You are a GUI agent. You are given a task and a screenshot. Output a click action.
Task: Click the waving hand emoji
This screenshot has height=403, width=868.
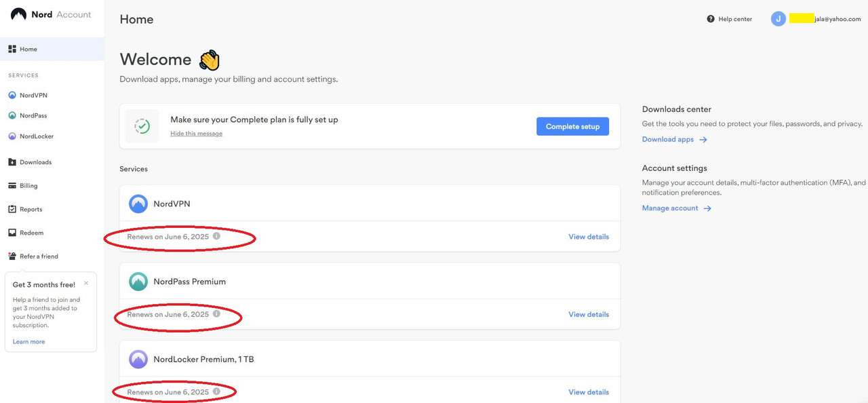pos(210,60)
